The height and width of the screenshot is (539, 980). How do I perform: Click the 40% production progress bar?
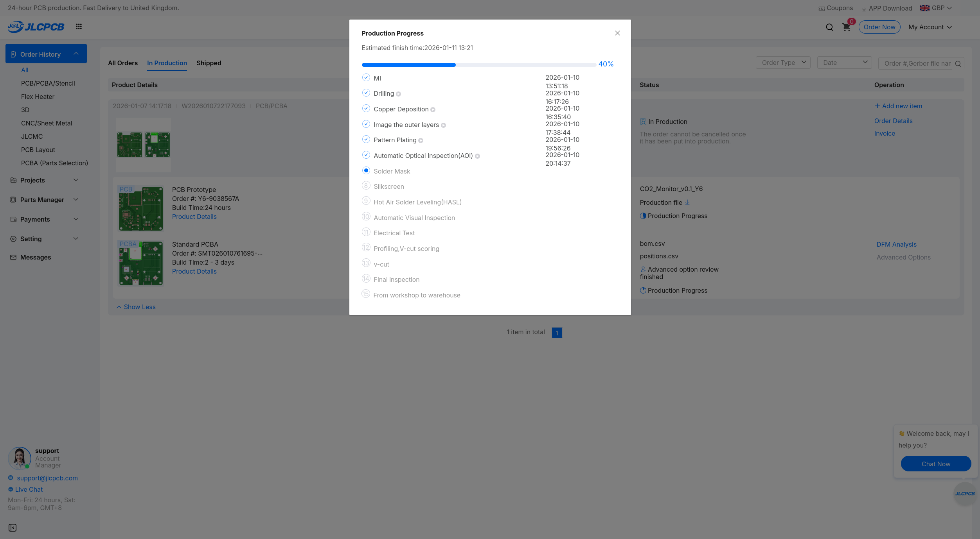tap(478, 64)
